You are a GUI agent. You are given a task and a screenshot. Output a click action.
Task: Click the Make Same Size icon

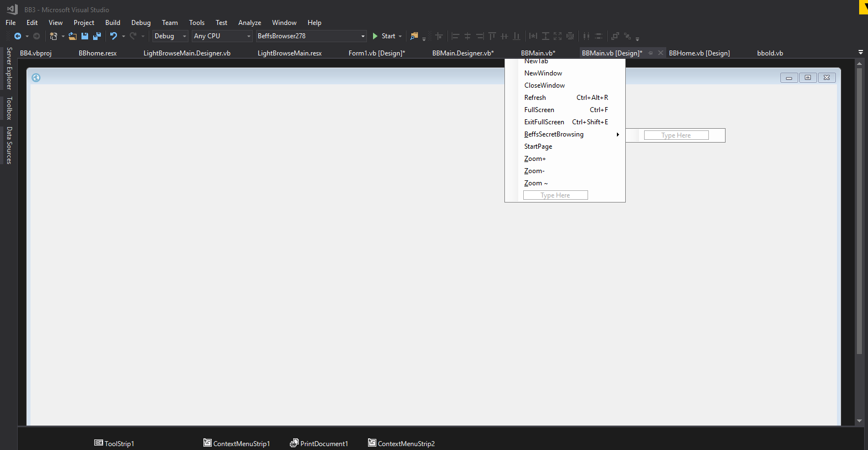pyautogui.click(x=558, y=36)
